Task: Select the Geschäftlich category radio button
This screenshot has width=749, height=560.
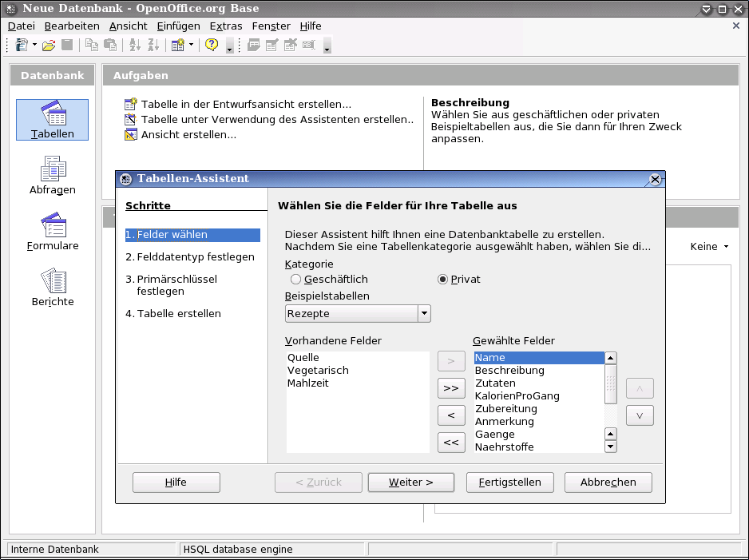Action: pos(296,280)
